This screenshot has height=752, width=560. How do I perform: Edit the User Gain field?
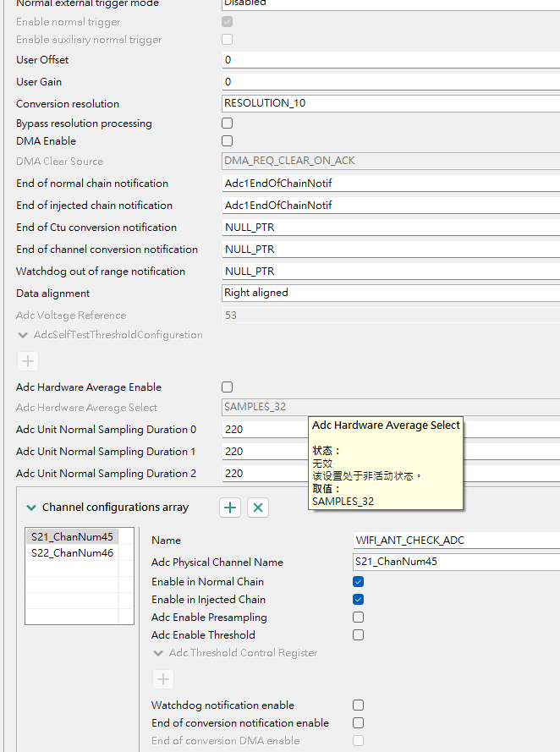(391, 82)
